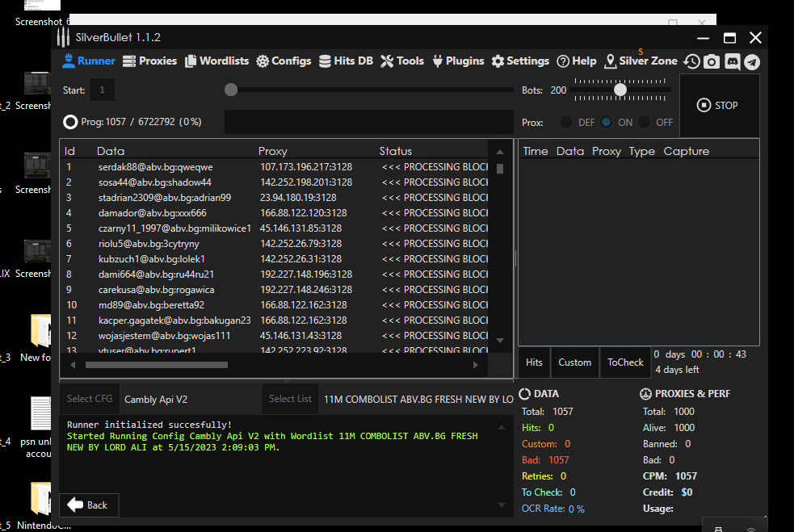This screenshot has width=794, height=532.
Task: Open the Telegram link icon
Action: click(752, 61)
